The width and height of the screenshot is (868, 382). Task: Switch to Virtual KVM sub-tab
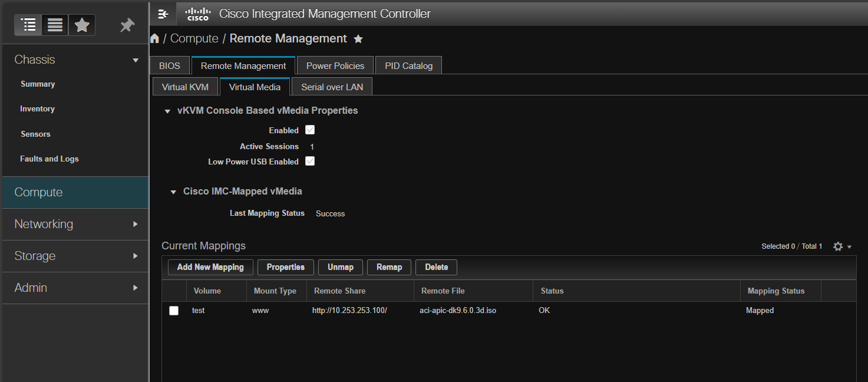(x=185, y=87)
